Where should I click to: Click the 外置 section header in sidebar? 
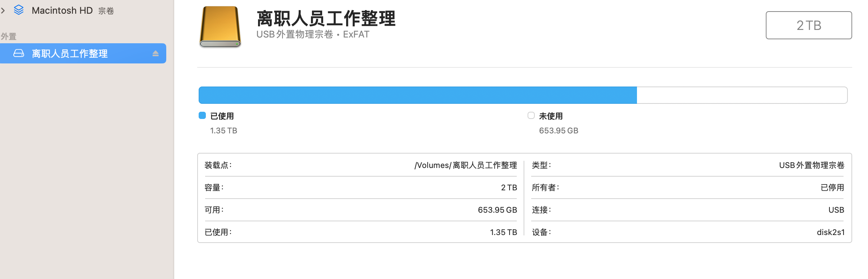click(9, 36)
